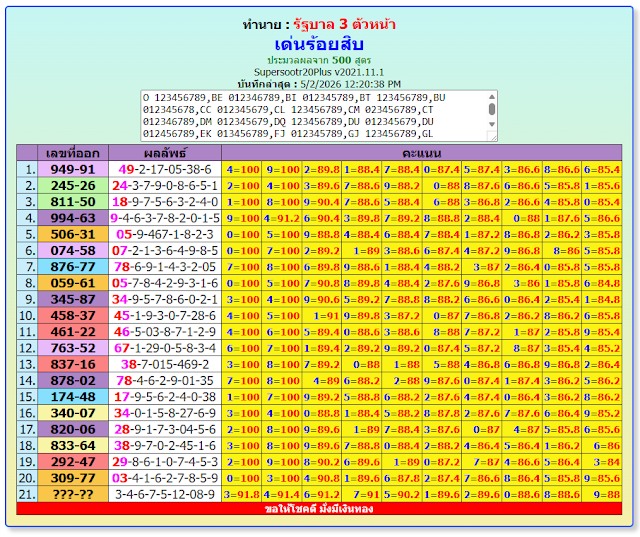Click the red footer 'ขอให้โชคดี มั่งมีเงินทอง'
Image resolution: width=640 pixels, height=537 pixels.
[319, 509]
